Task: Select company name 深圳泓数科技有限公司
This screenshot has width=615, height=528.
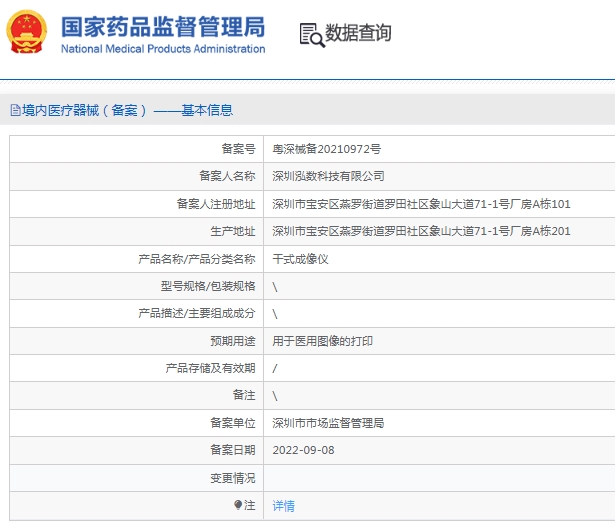Action: click(328, 176)
